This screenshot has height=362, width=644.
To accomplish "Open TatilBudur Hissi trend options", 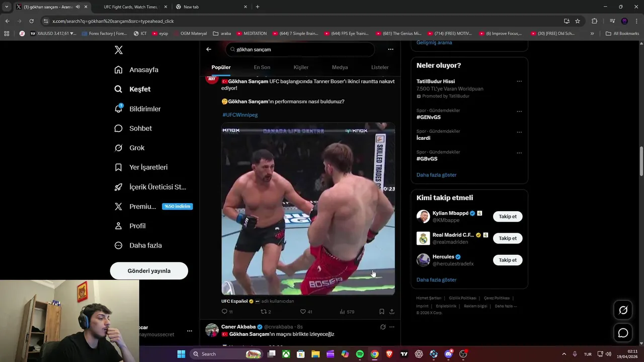I will tap(519, 81).
